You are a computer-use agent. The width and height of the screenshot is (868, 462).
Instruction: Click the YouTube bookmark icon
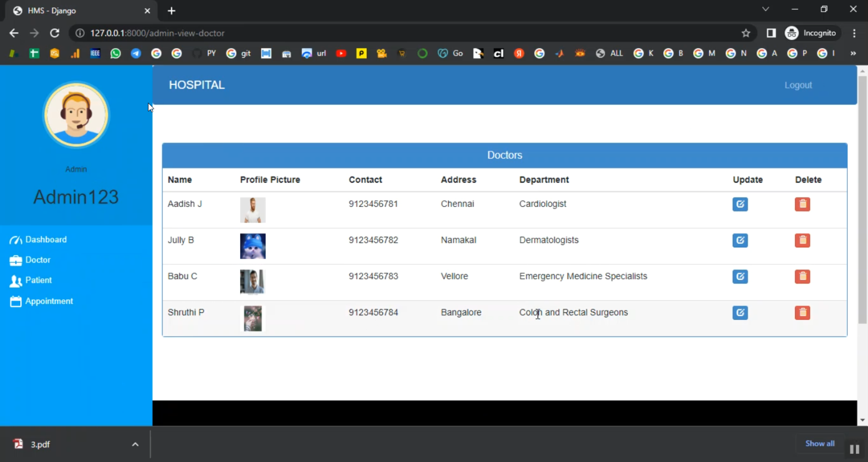(x=341, y=53)
